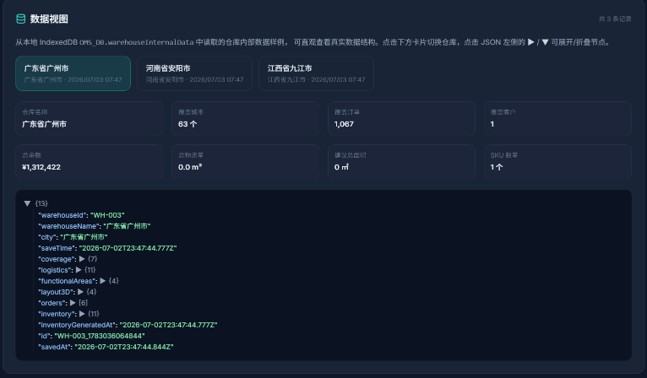The width and height of the screenshot is (647, 378).
Task: Click the stat value 63 个
Action: pyautogui.click(x=187, y=124)
